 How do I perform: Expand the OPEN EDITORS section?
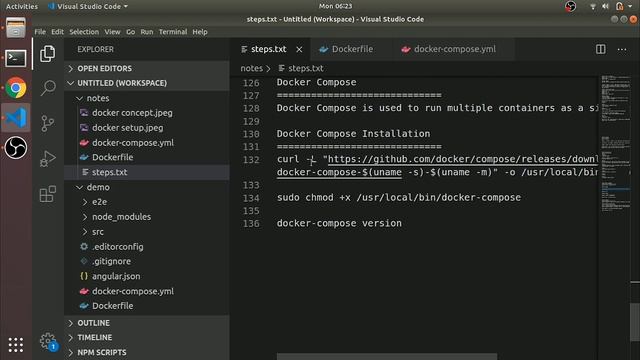(104, 69)
